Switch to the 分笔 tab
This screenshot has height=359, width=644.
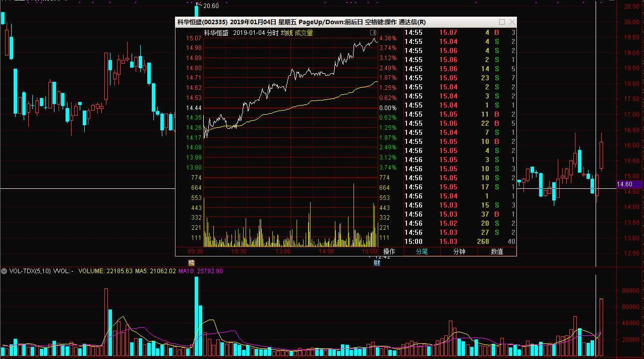422,251
